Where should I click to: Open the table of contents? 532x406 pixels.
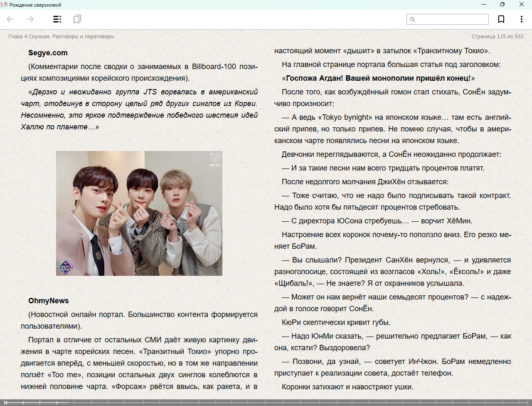[57, 19]
